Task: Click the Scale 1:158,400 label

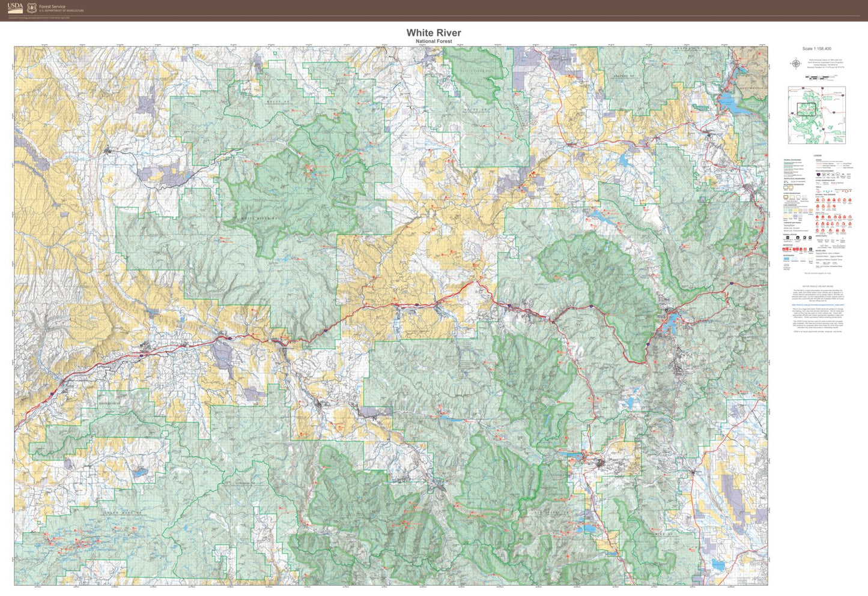Action: [x=818, y=49]
